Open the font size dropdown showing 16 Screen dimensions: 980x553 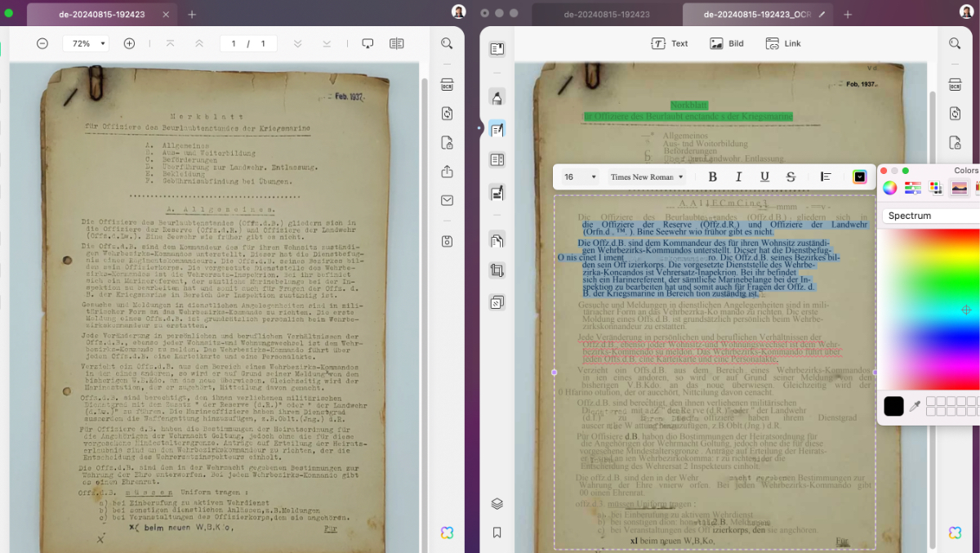580,177
